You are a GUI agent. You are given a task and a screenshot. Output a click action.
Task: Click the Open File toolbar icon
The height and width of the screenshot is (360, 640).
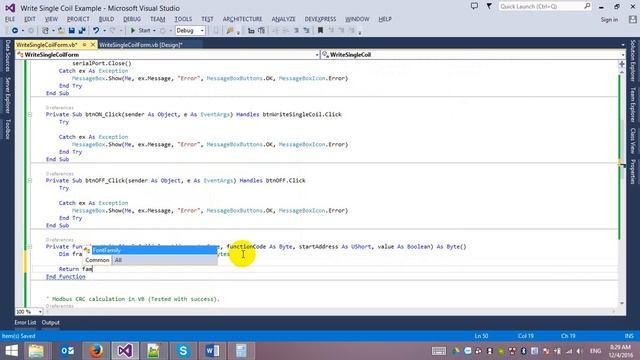tap(61, 31)
